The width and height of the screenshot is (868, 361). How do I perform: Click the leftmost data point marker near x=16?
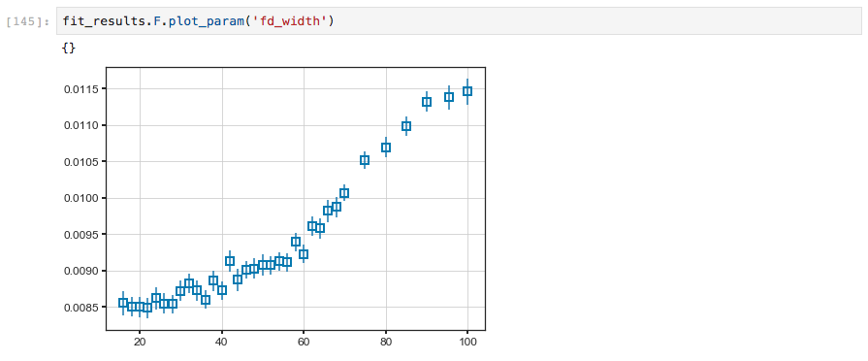pos(123,303)
